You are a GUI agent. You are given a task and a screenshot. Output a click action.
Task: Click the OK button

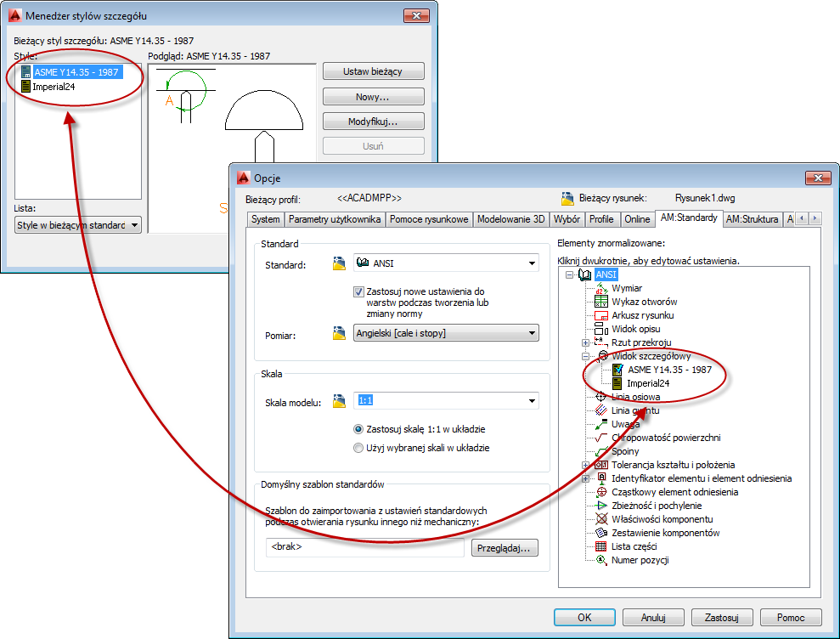(584, 618)
